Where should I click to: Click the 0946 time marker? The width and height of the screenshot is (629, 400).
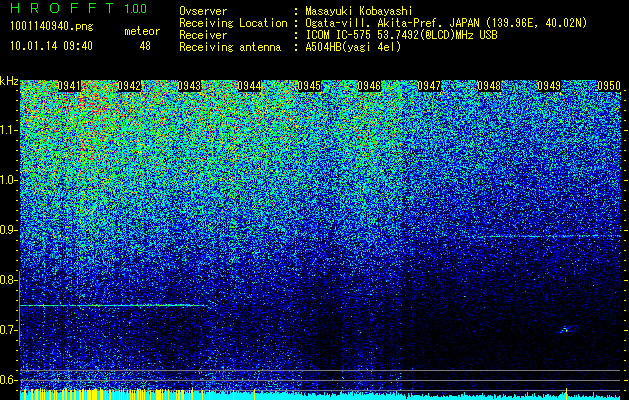tap(369, 86)
